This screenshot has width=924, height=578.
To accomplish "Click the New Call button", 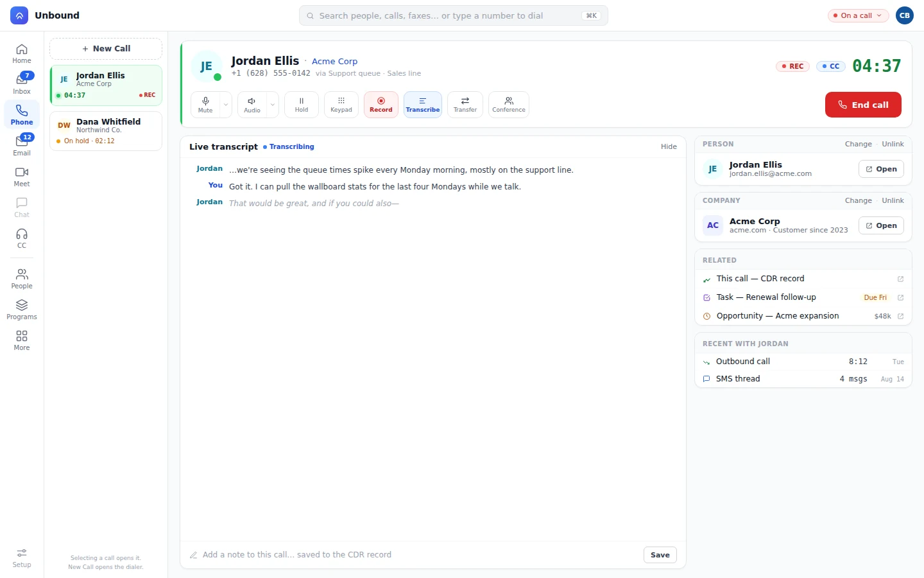I will click(x=106, y=49).
